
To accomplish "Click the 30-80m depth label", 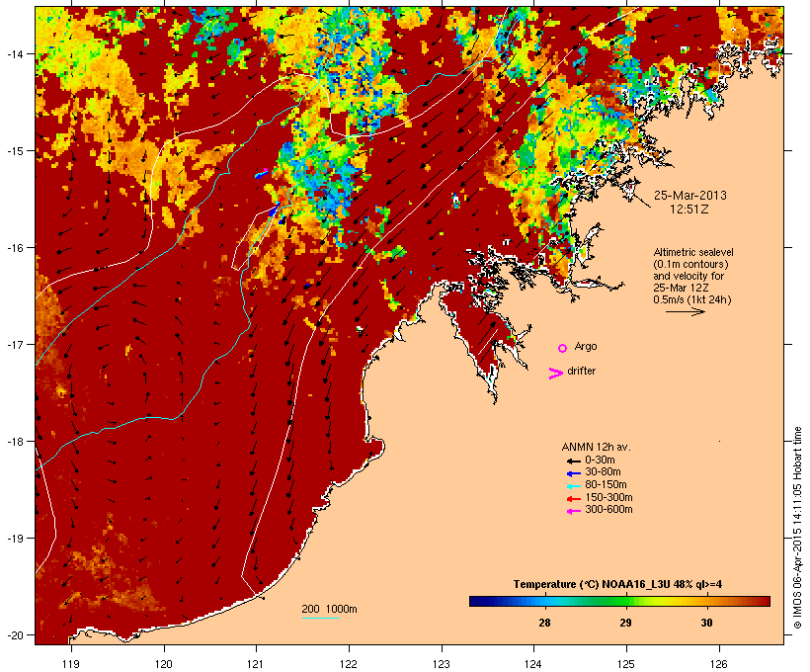I will tap(603, 472).
